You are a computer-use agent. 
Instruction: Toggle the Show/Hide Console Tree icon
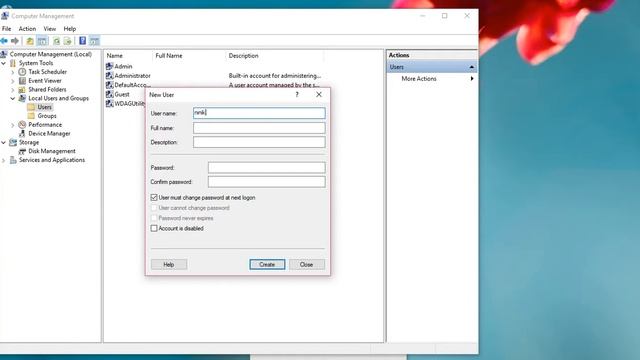(42, 41)
